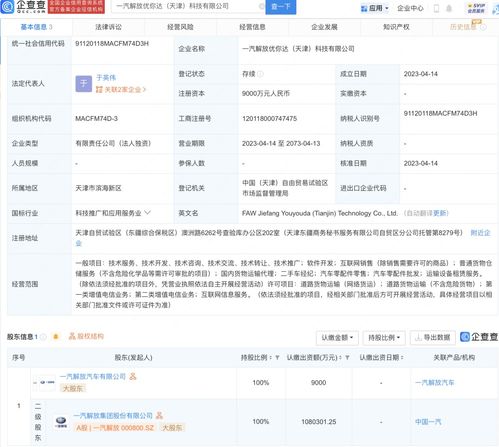Click the orange bell icon beside 股东信息

(x=56, y=337)
